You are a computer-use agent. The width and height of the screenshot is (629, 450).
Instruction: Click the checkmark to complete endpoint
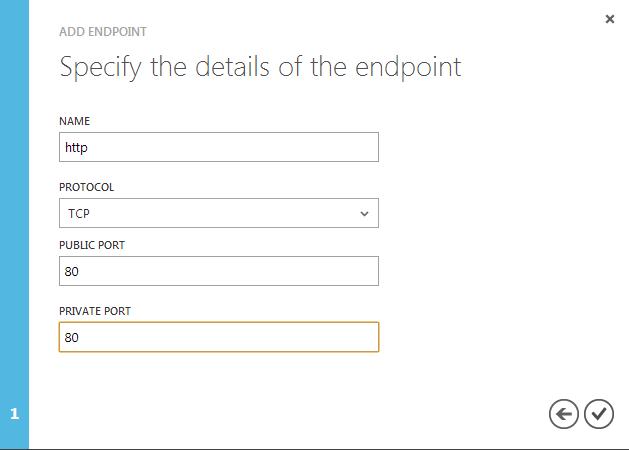point(599,414)
